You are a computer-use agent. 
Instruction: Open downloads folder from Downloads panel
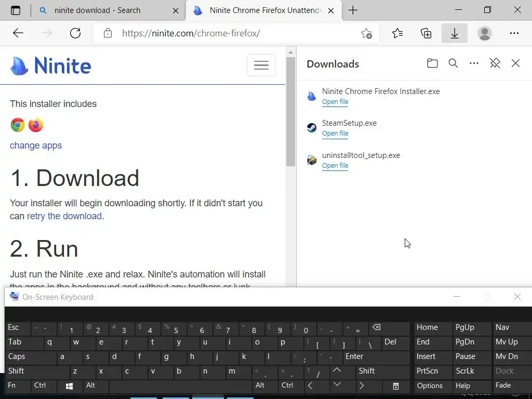(432, 63)
